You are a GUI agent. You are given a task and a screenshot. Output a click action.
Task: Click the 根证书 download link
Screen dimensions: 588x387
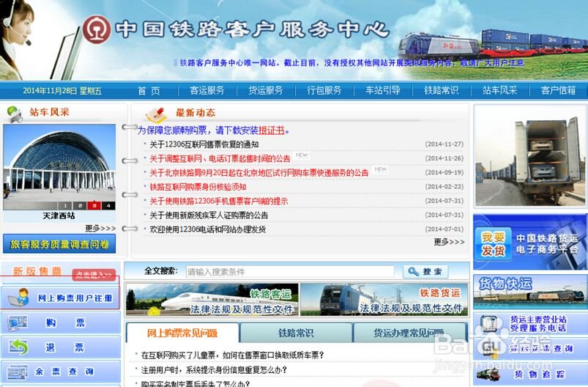coord(272,130)
